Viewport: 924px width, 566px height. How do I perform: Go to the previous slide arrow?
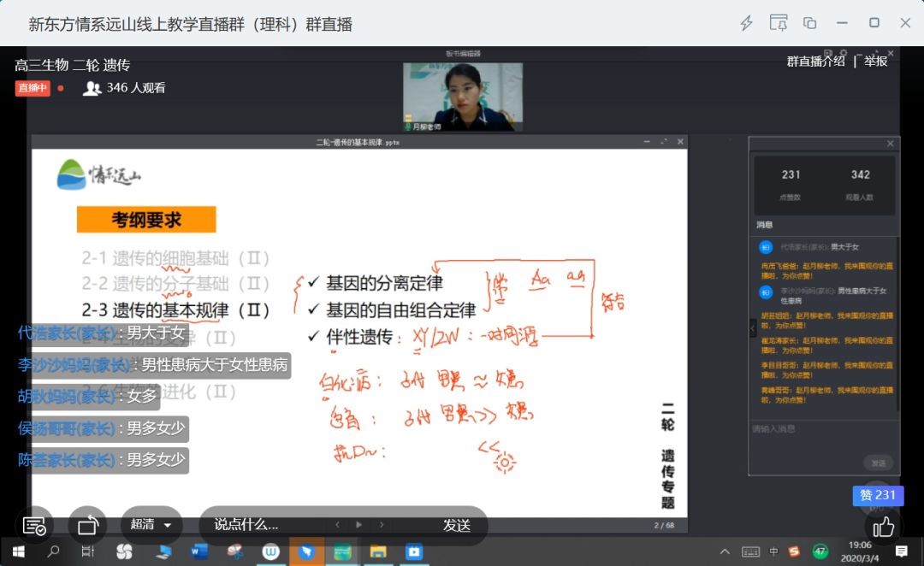[337, 524]
